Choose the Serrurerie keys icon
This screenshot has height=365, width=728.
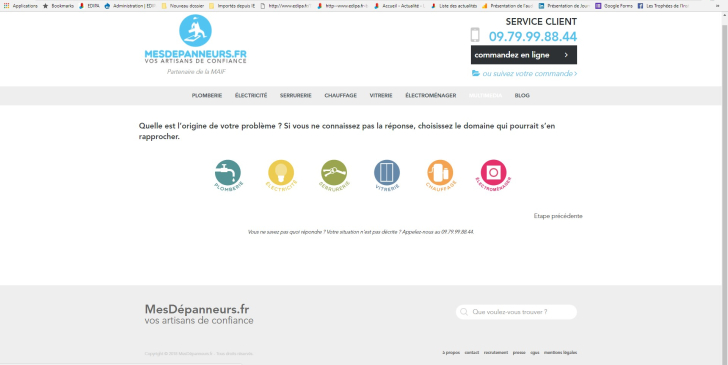[334, 175]
